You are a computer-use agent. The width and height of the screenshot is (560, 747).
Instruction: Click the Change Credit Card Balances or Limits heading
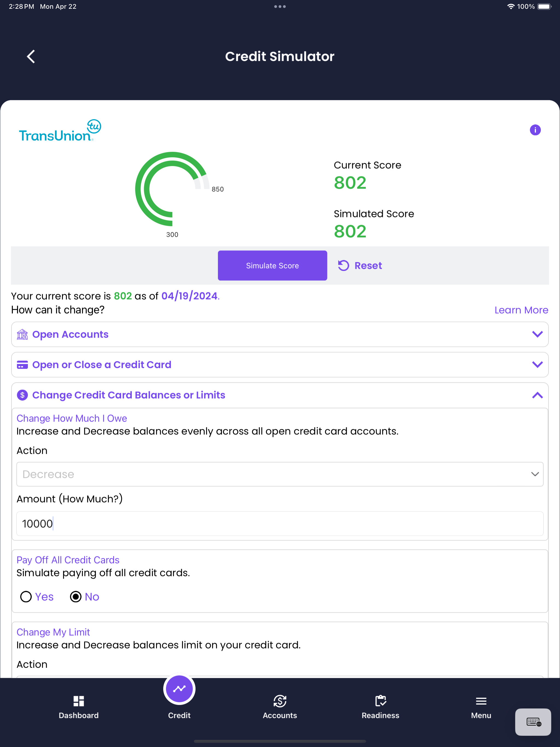(129, 395)
